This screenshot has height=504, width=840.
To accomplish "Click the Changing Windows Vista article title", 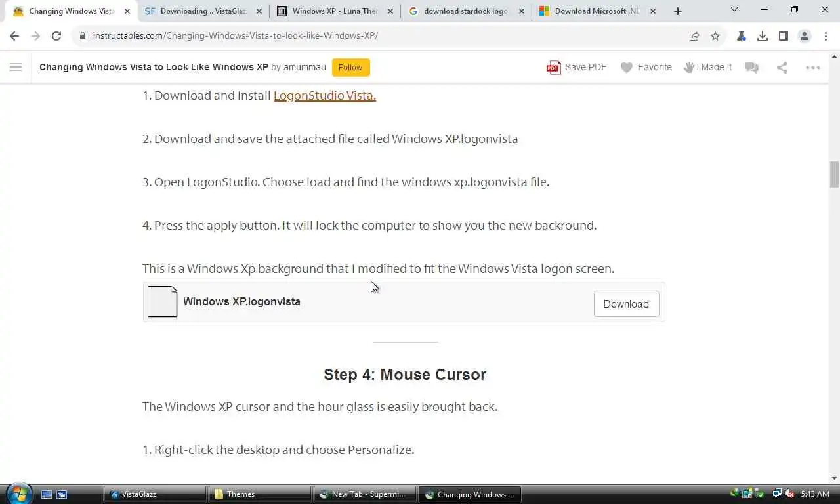I will [x=154, y=67].
